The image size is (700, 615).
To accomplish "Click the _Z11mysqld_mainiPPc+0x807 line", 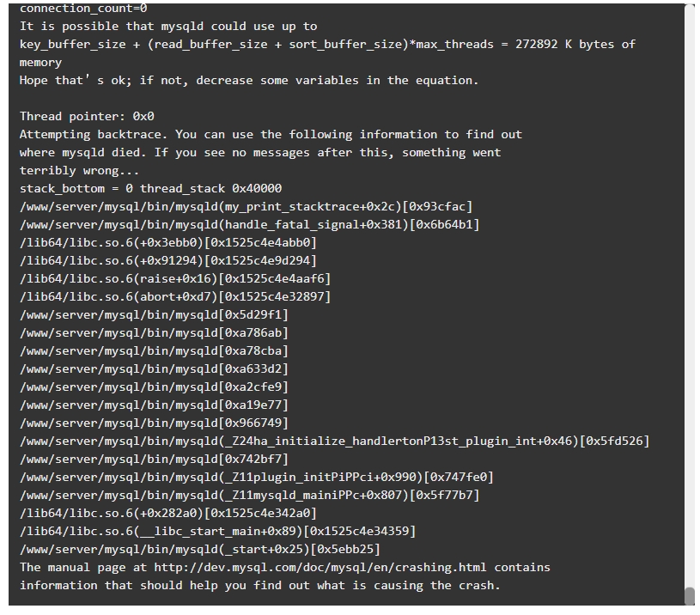I will pos(250,495).
